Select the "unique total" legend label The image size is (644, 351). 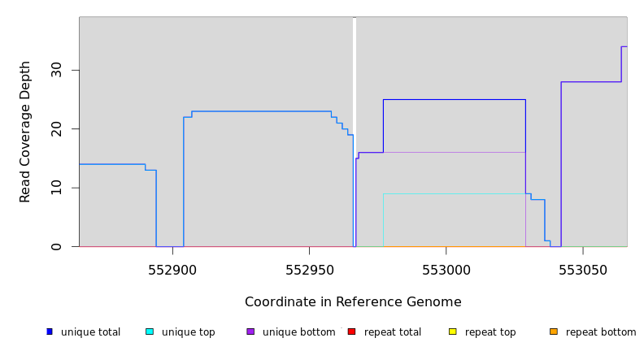click(90, 332)
